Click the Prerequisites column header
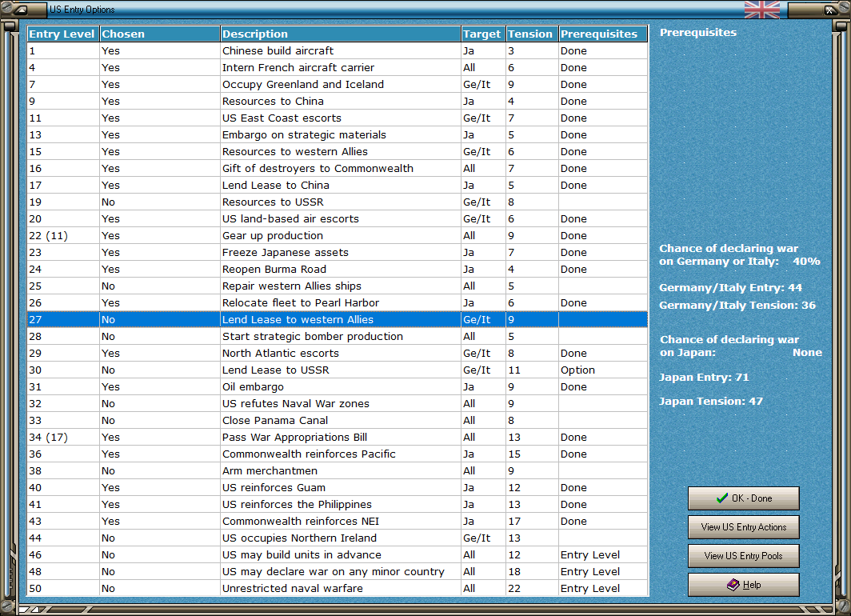Image resolution: width=851 pixels, height=616 pixels. [x=603, y=34]
